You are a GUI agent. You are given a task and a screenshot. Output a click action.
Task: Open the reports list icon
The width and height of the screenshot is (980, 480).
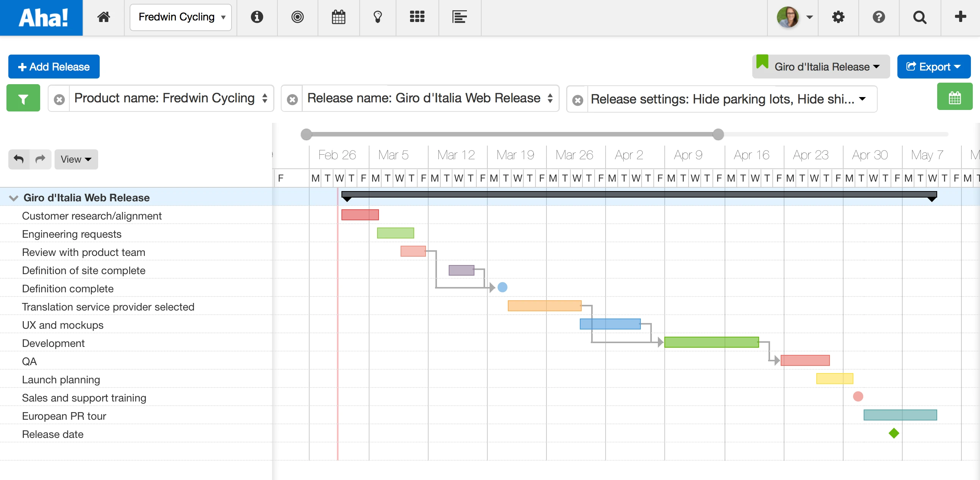(459, 17)
